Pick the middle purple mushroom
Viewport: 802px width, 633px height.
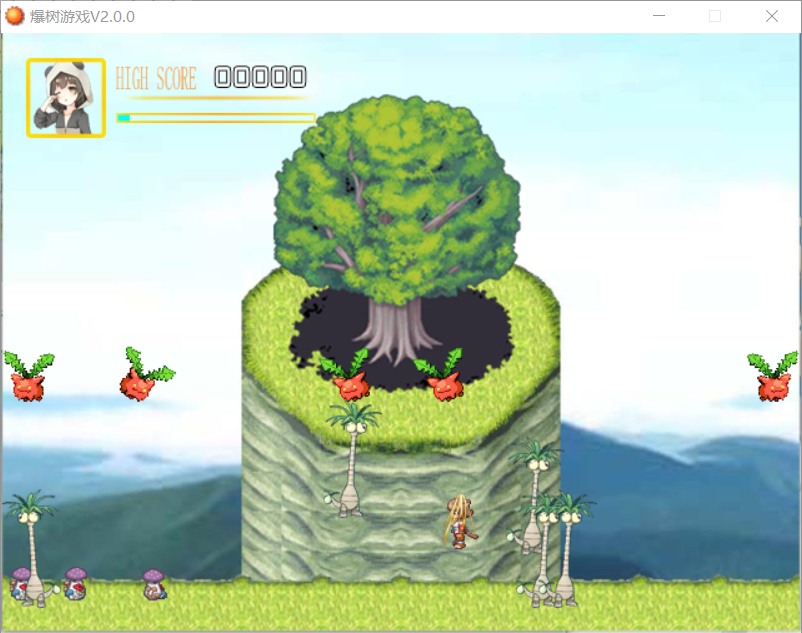click(76, 583)
